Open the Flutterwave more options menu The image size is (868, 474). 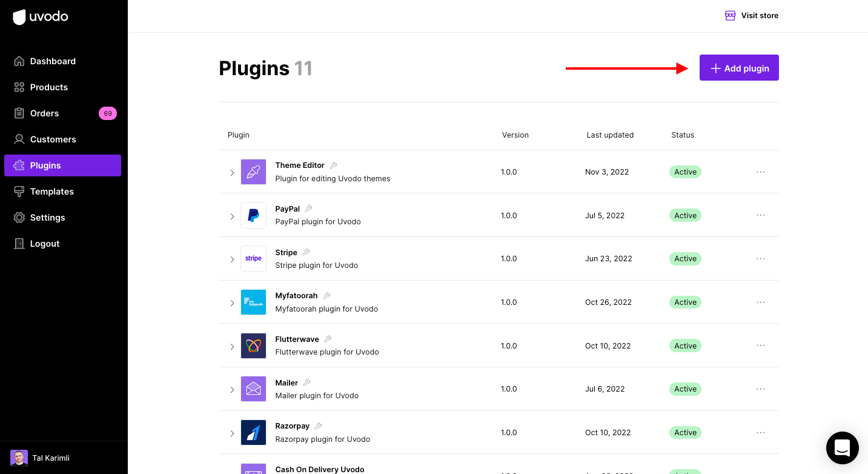point(761,345)
